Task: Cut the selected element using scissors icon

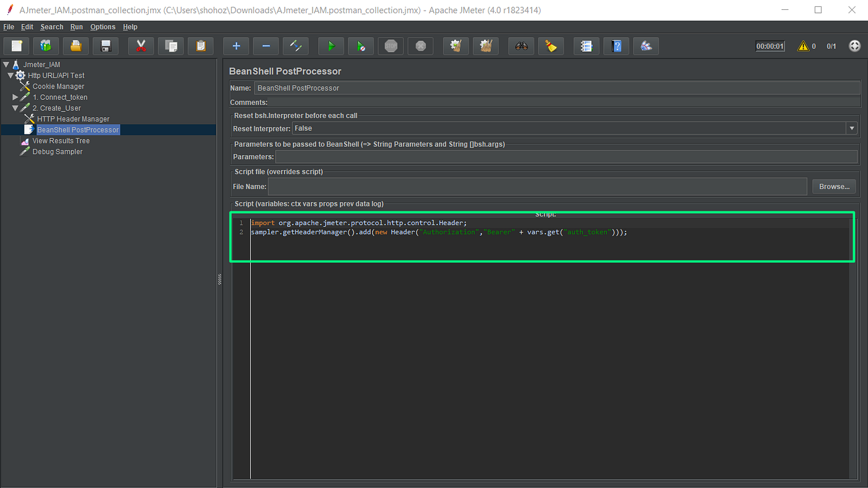Action: coord(141,46)
